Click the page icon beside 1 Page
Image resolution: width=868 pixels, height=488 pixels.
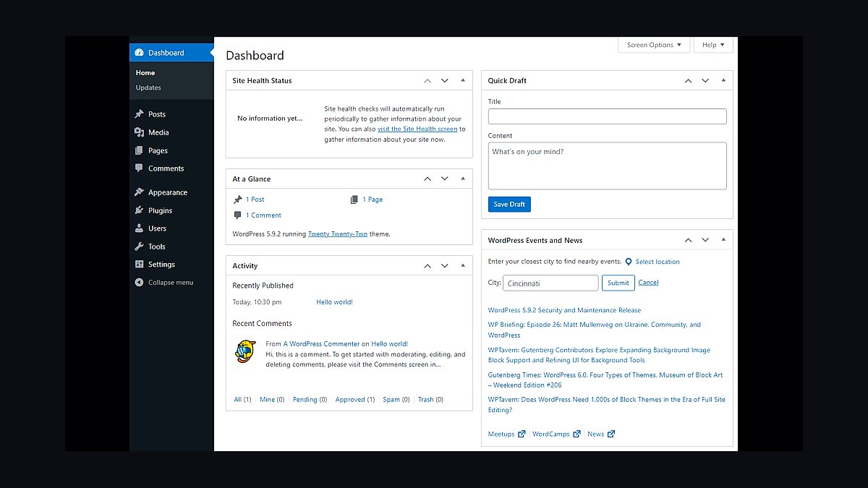(x=354, y=200)
